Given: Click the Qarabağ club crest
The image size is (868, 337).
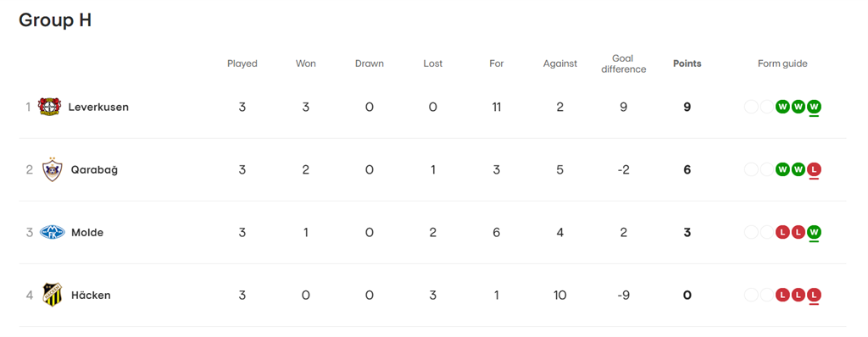Looking at the screenshot, I should pos(52,170).
